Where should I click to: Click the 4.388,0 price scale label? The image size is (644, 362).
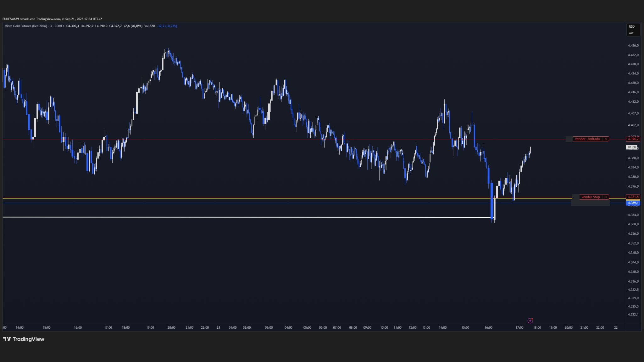click(x=633, y=158)
